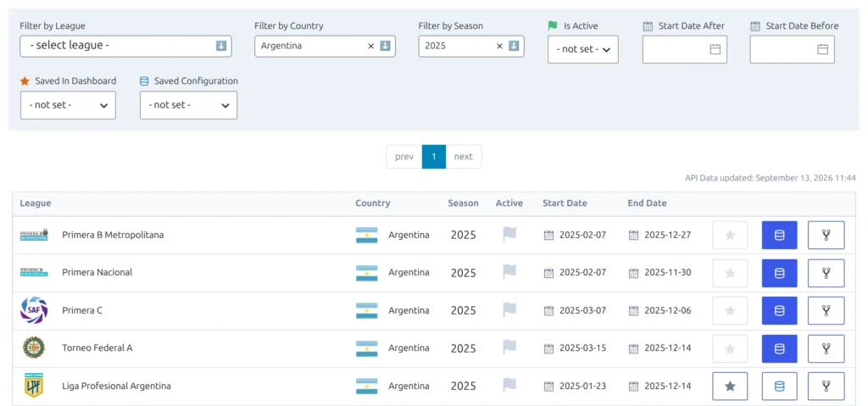The image size is (868, 406).
Task: Star Primera Nacional for dashboard
Action: click(730, 273)
